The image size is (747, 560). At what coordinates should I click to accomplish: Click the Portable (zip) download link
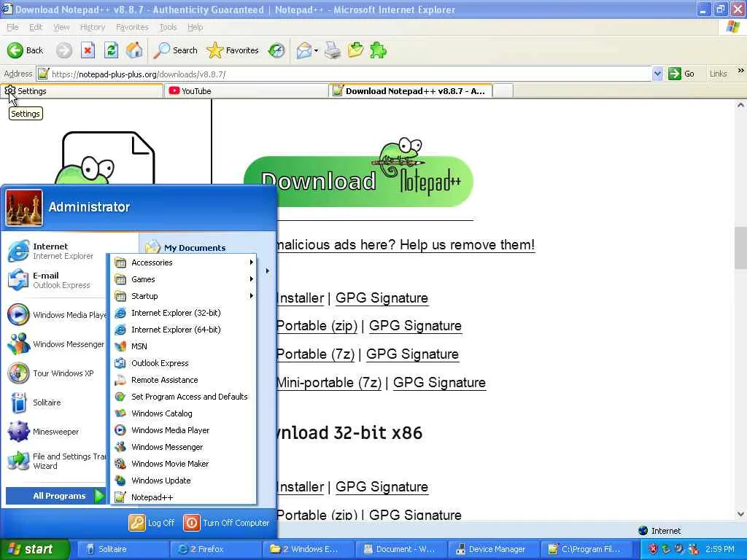pyautogui.click(x=317, y=326)
